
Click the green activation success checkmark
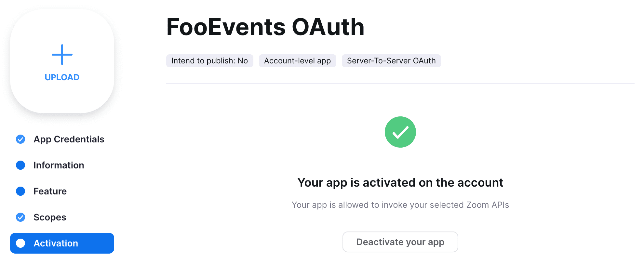point(400,132)
